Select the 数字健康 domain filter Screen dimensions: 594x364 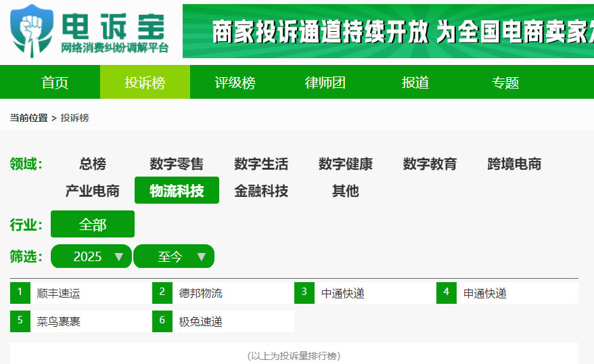coord(346,164)
